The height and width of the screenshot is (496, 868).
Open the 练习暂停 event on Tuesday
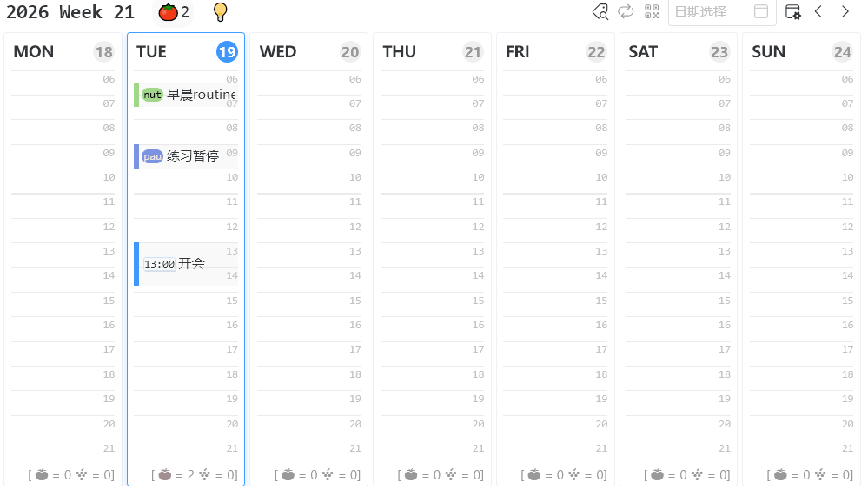pos(186,156)
